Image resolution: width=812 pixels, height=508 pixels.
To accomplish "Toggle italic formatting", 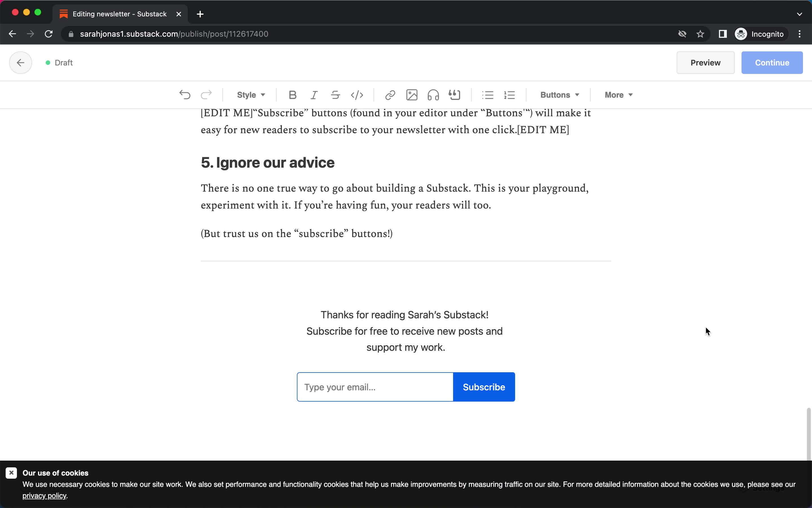I will click(314, 95).
